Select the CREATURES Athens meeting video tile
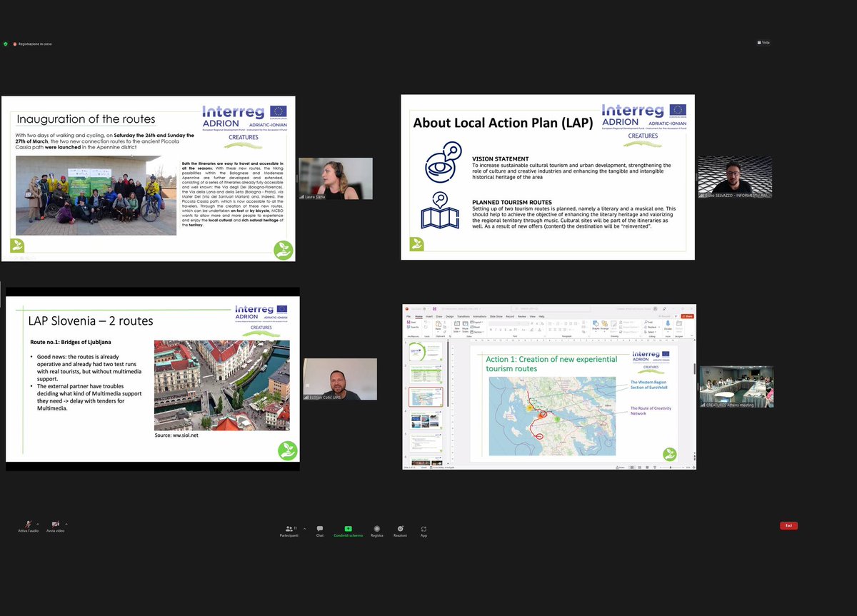The width and height of the screenshot is (857, 616). (736, 386)
